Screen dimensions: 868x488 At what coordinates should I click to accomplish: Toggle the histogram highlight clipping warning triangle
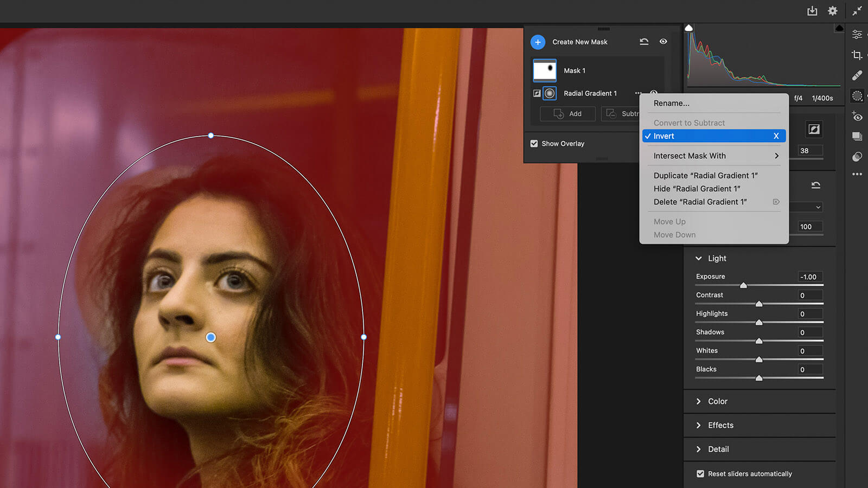839,28
